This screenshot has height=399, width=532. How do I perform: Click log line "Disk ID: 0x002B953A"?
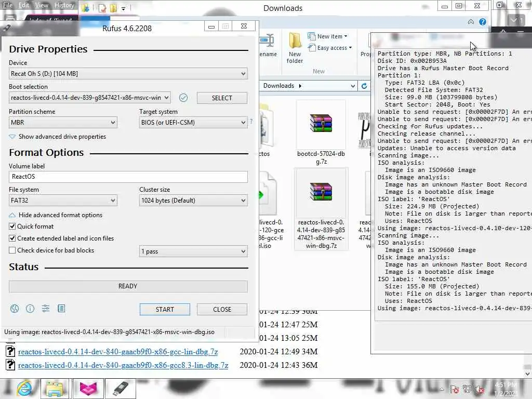click(x=412, y=61)
